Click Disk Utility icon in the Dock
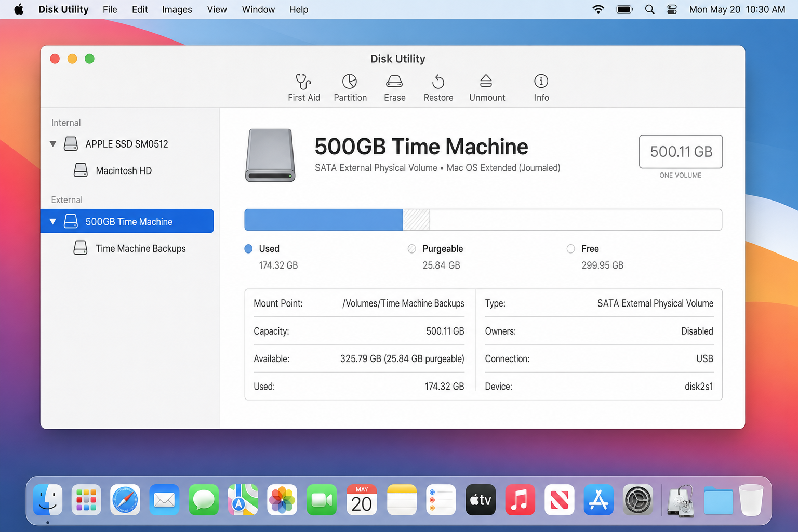Image resolution: width=798 pixels, height=532 pixels. (681, 501)
